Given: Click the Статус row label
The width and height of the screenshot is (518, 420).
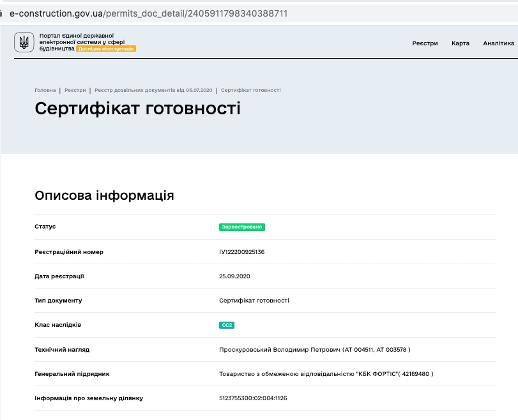Looking at the screenshot, I should click(45, 227).
